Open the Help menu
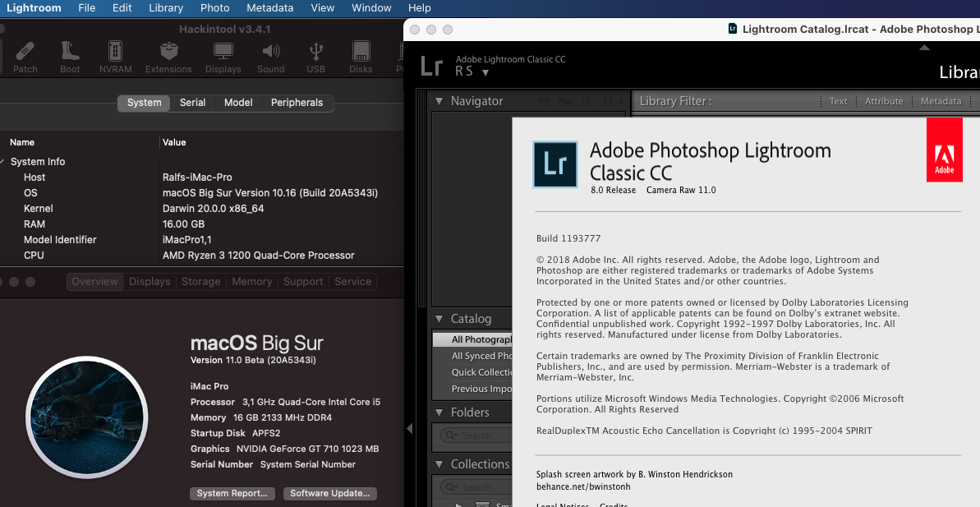 click(x=420, y=8)
